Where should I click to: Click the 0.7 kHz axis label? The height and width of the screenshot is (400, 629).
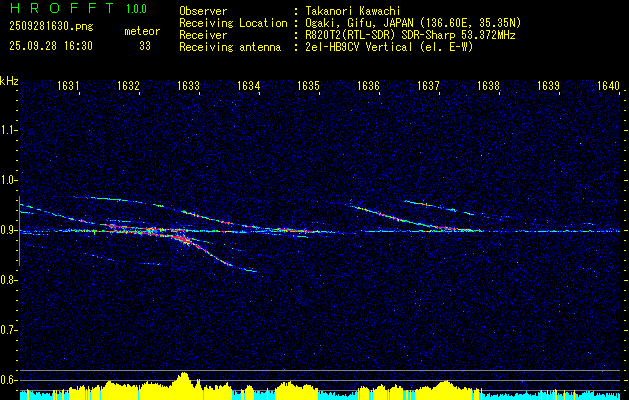pyautogui.click(x=8, y=330)
